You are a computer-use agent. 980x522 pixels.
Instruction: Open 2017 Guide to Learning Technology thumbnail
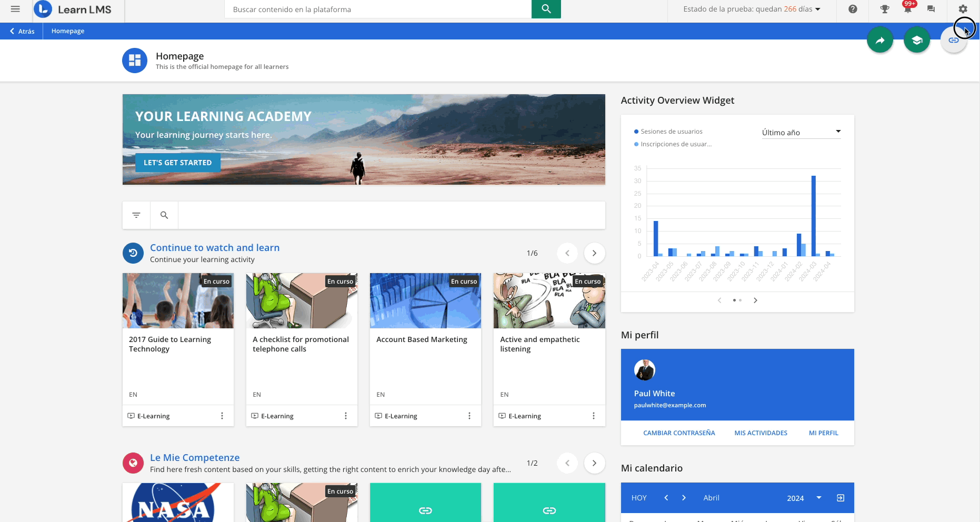(x=178, y=300)
